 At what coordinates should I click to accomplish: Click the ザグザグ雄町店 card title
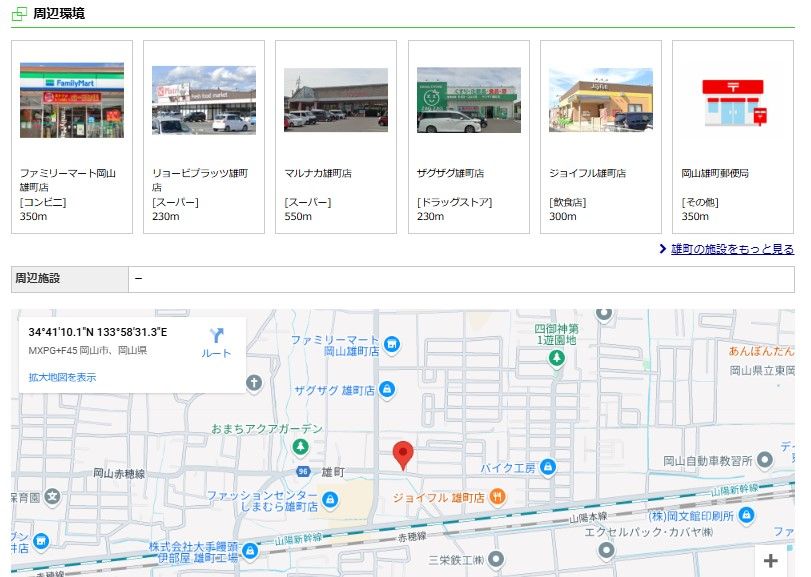click(x=450, y=173)
